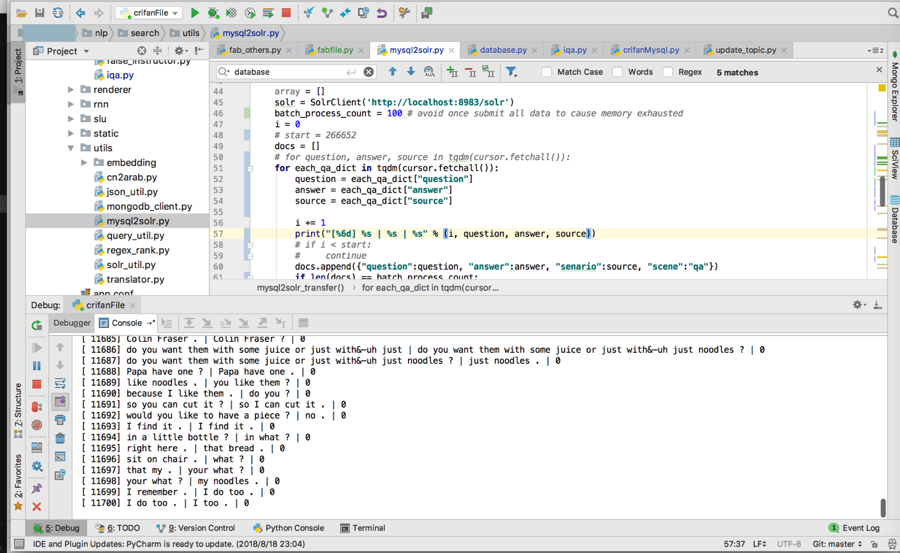Expand the embedding folder in project tree
Screen dimensions: 900x553
pyautogui.click(x=85, y=163)
